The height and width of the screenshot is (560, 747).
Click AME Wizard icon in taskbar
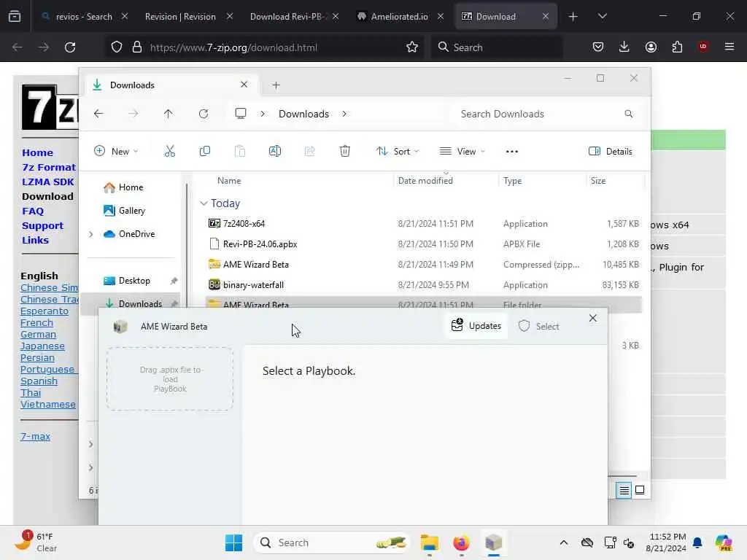tap(494, 542)
